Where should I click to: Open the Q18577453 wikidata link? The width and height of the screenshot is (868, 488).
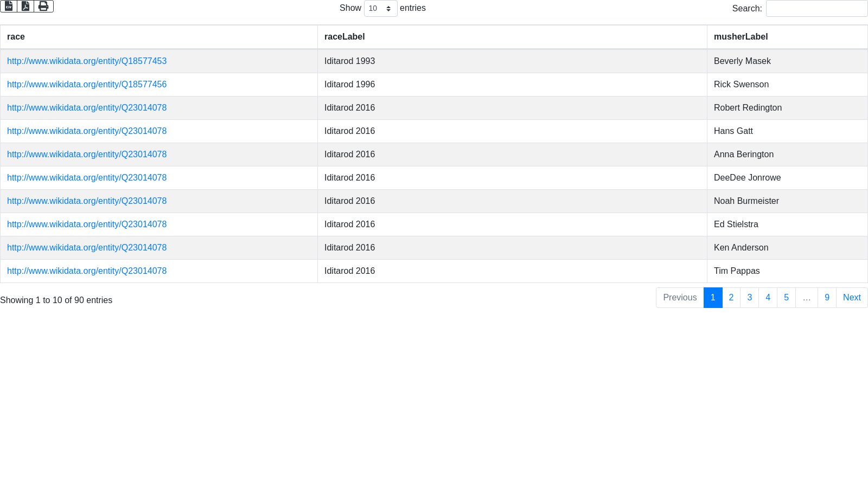(87, 61)
